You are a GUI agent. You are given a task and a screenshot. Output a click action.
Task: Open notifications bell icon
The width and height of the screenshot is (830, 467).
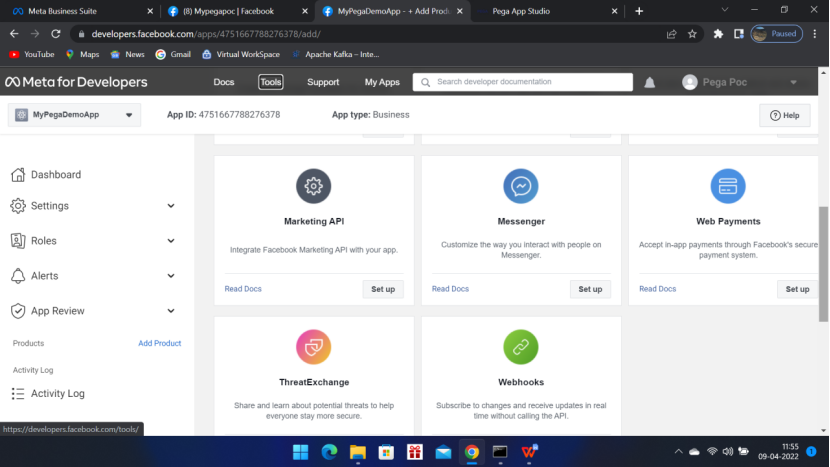tap(649, 83)
